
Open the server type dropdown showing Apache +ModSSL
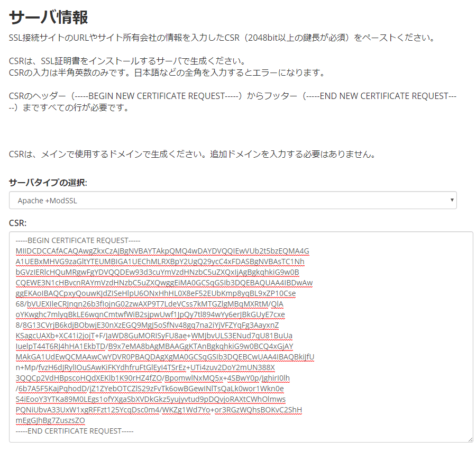pyautogui.click(x=233, y=200)
